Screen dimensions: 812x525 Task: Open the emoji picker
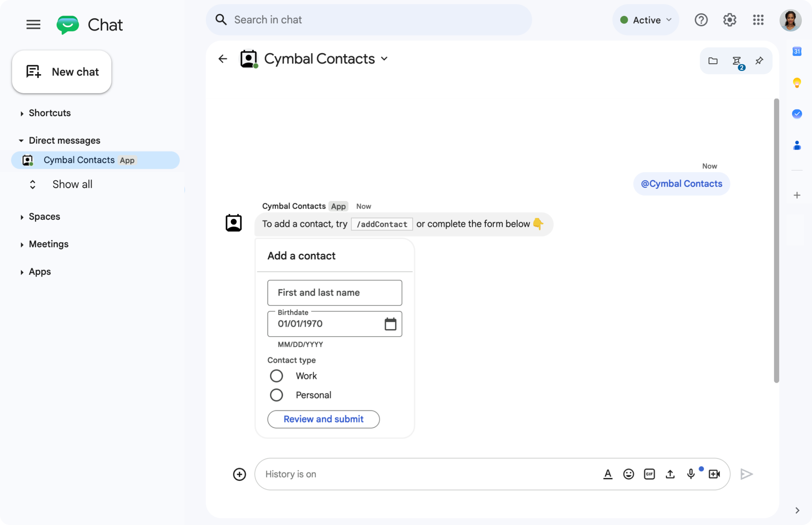(628, 474)
